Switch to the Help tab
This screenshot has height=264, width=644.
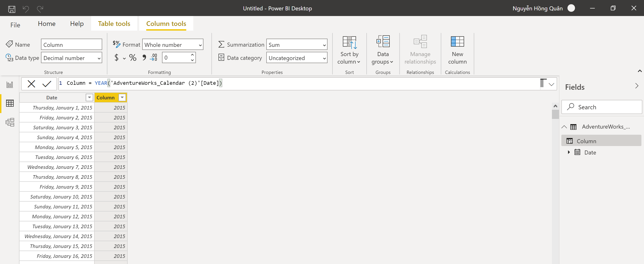coord(77,24)
